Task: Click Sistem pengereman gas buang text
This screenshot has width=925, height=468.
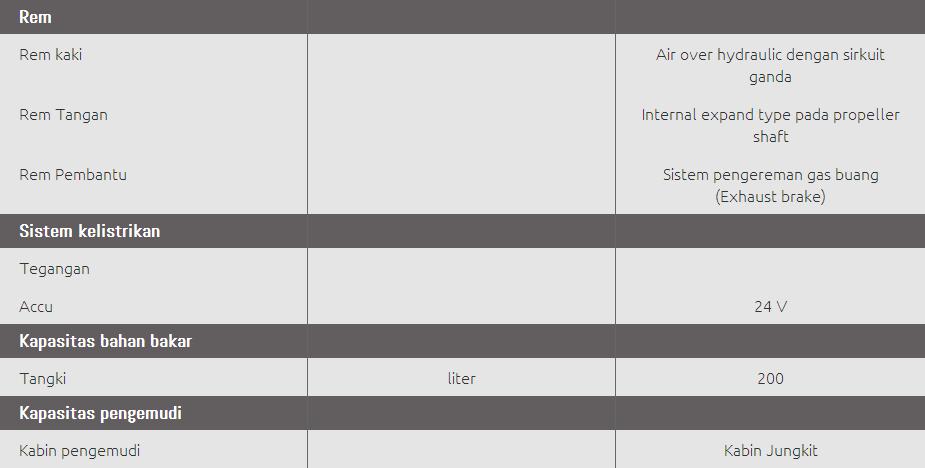Action: [770, 175]
